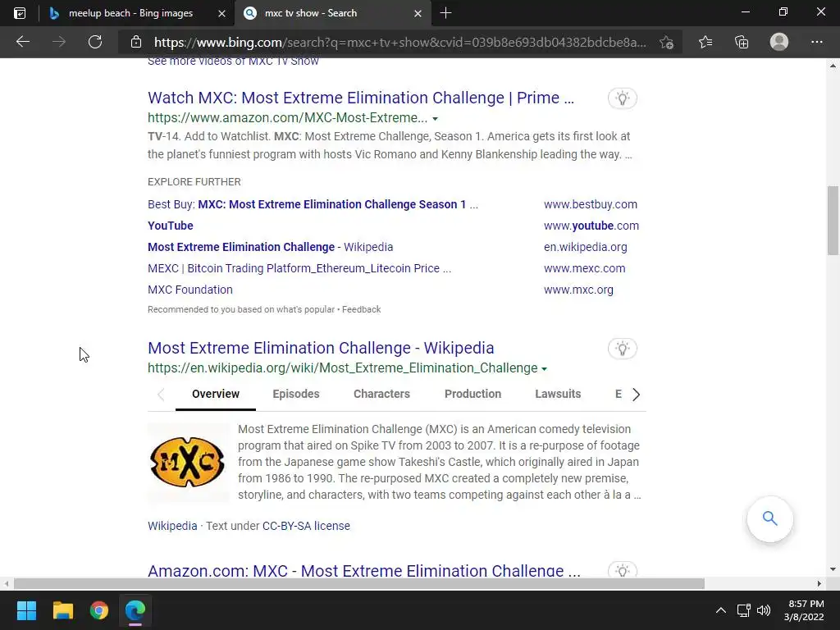Image resolution: width=840 pixels, height=630 pixels.
Task: Click lightbulb icon beside Amazon Prime result
Action: click(x=622, y=98)
